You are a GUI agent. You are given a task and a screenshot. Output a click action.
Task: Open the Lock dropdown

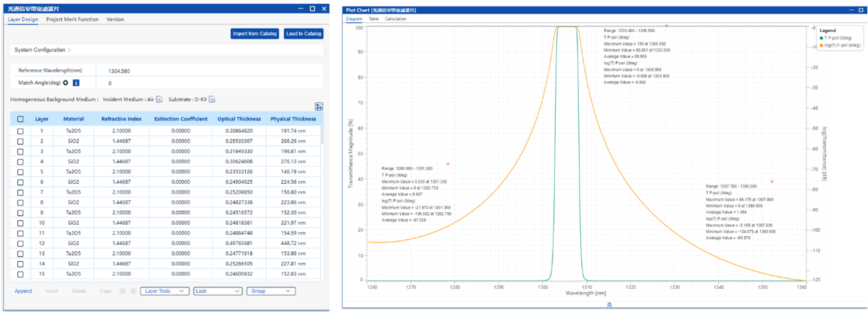point(217,291)
